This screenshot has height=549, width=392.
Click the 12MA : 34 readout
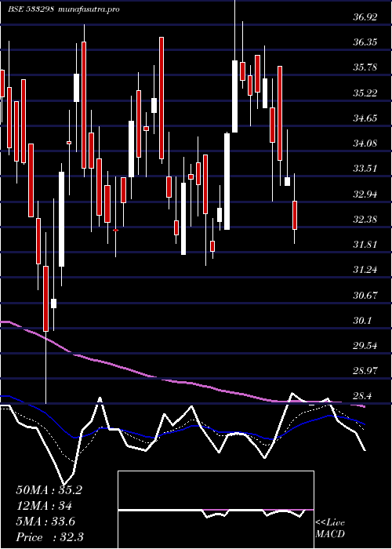tap(44, 506)
